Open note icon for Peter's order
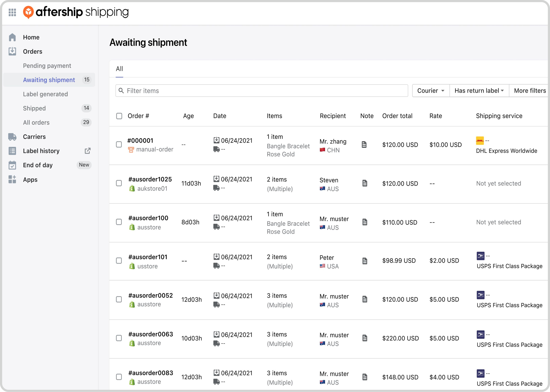Viewport: 550px width, 392px height. coord(365,261)
